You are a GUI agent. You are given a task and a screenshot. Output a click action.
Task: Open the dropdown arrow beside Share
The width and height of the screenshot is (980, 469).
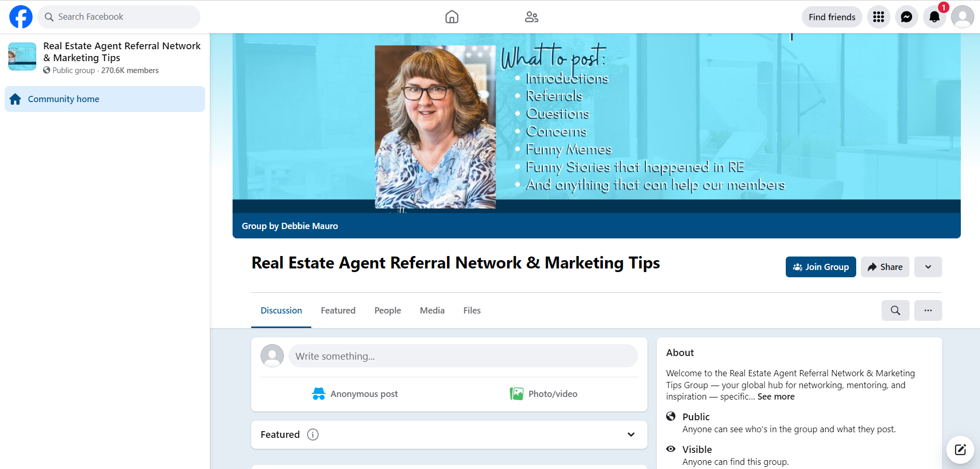[928, 267]
